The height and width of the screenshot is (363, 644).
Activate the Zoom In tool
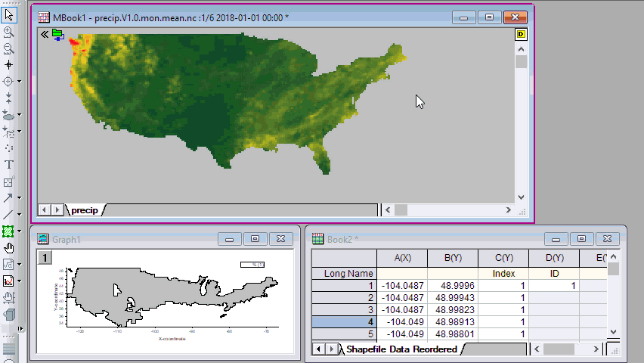click(9, 32)
